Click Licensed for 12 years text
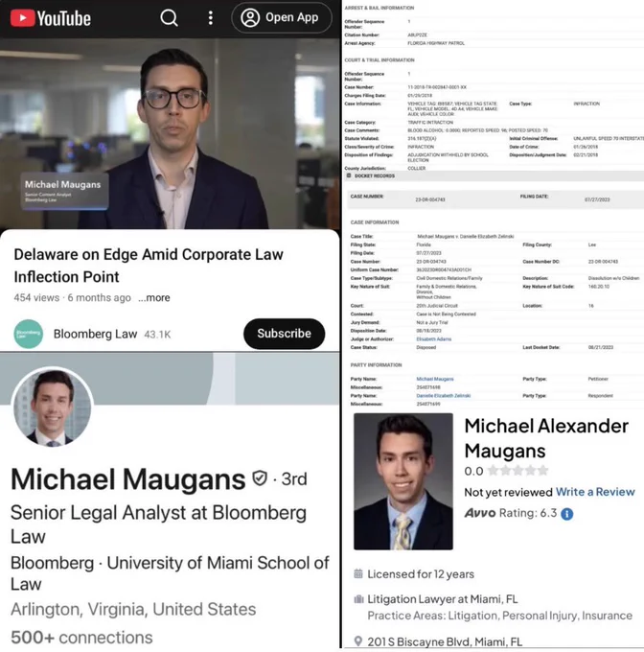The width and height of the screenshot is (644, 652). tap(421, 574)
